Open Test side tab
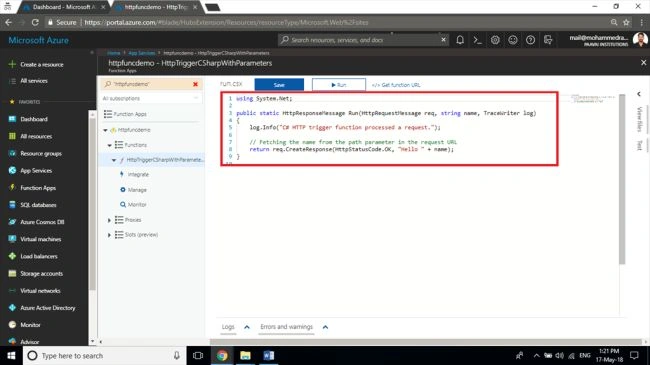The image size is (650, 365). (639, 145)
